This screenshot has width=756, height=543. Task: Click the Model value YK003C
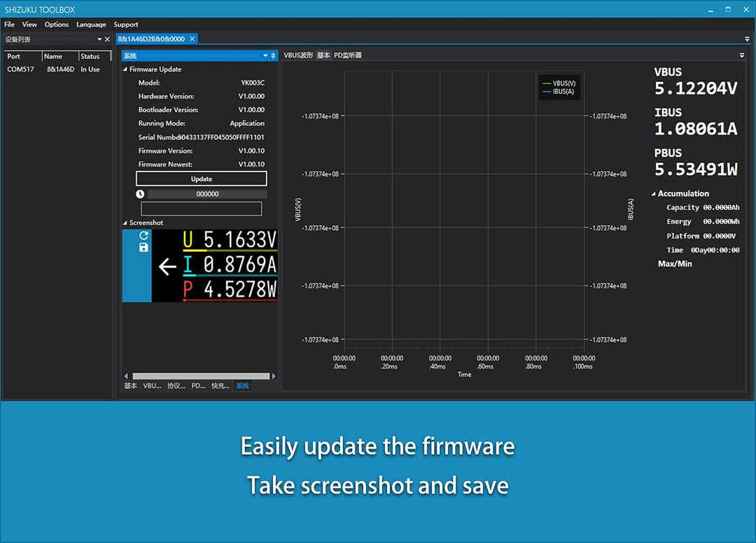point(253,83)
